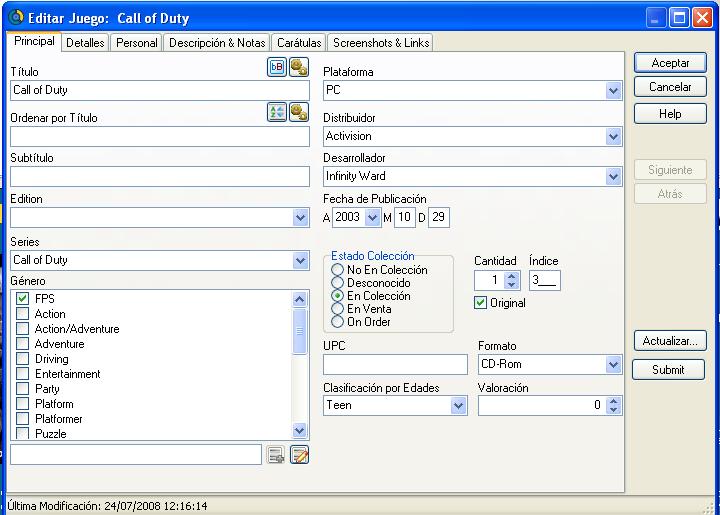Click the month field showing 10
The width and height of the screenshot is (720, 515).
[x=405, y=217]
